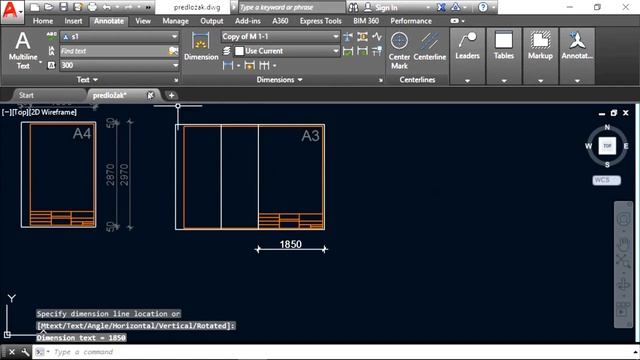Viewport: 640px width, 360px height.
Task: Click the dimension Break icon
Action: pyautogui.click(x=348, y=37)
